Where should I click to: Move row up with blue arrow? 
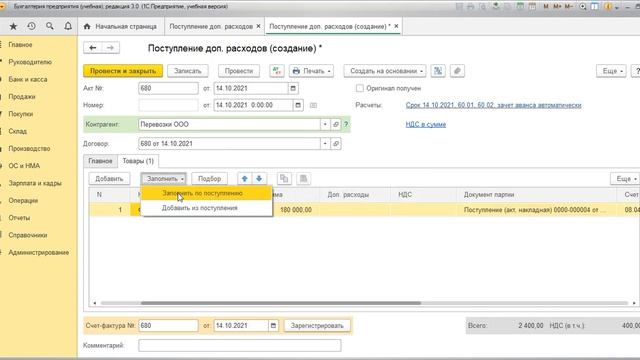click(244, 179)
